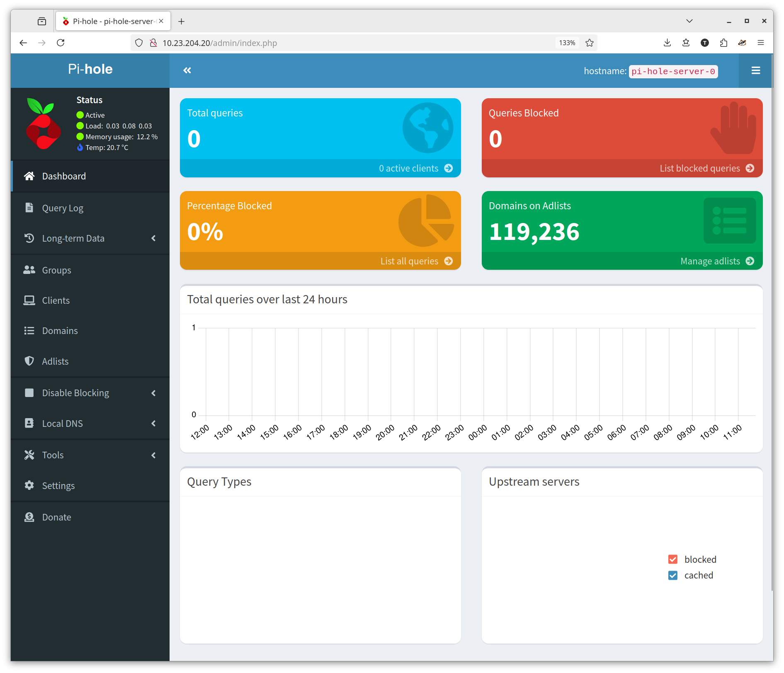This screenshot has width=784, height=673.
Task: Click arrow icon next to Manage adlists
Action: coord(750,261)
